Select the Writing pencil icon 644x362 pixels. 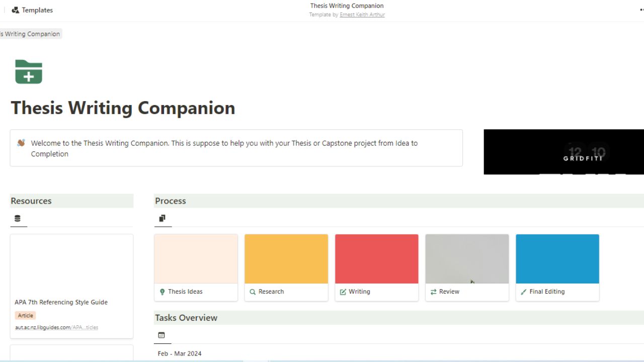coord(343,292)
